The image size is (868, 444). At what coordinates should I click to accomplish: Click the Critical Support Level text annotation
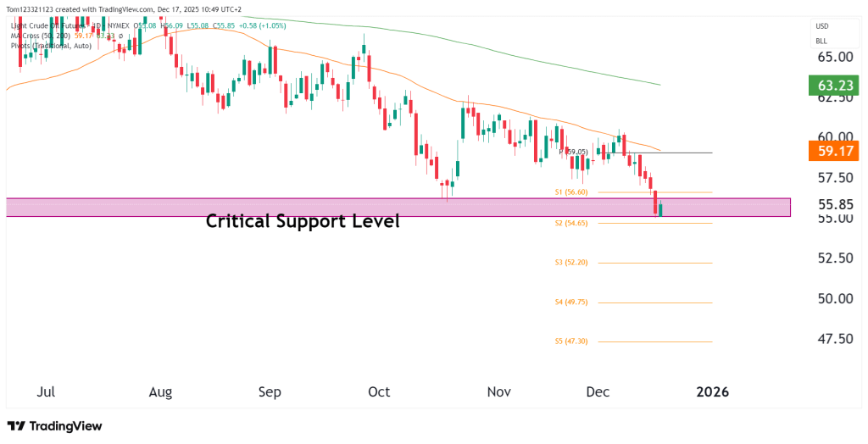(303, 222)
